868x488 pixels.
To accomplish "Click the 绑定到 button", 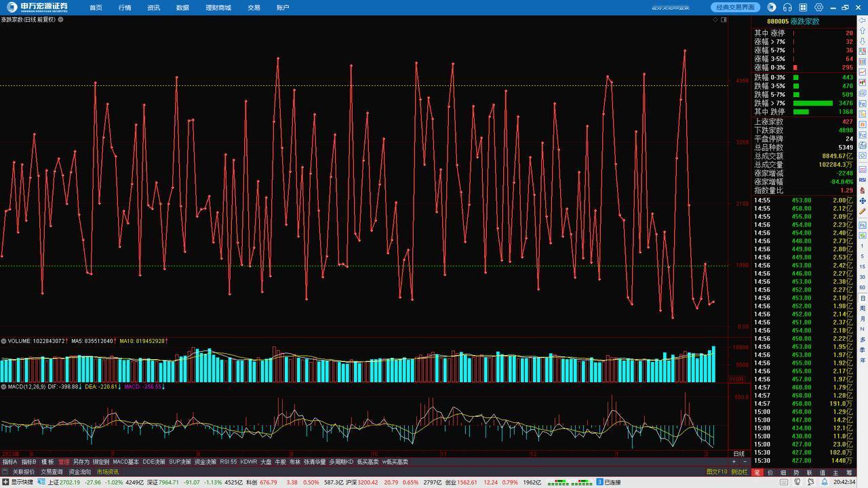I will tap(101, 462).
